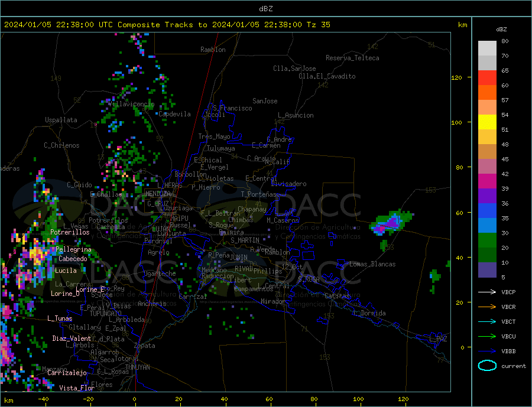
Task: Select the red 65 dBZ color swatch
Action: pyautogui.click(x=487, y=77)
